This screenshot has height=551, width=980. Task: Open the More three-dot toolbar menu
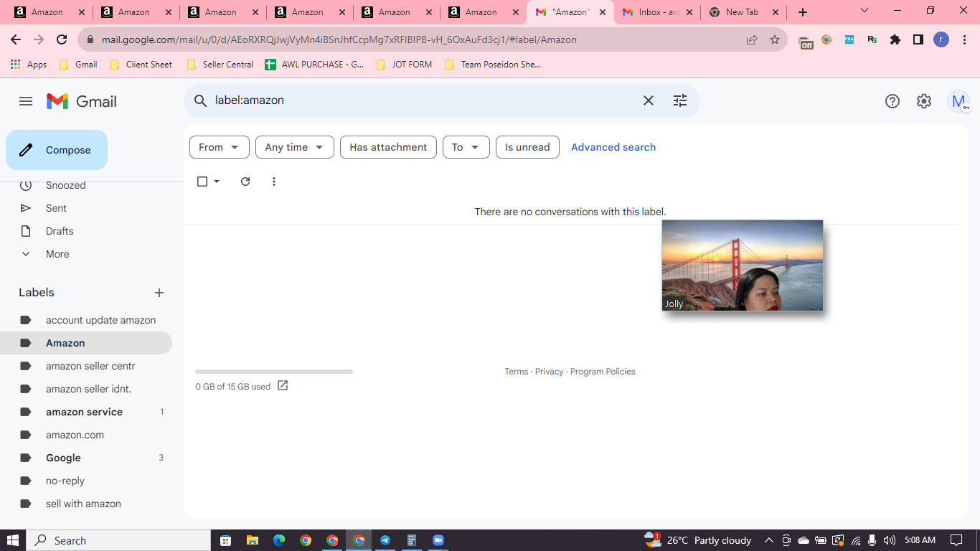[x=274, y=182]
